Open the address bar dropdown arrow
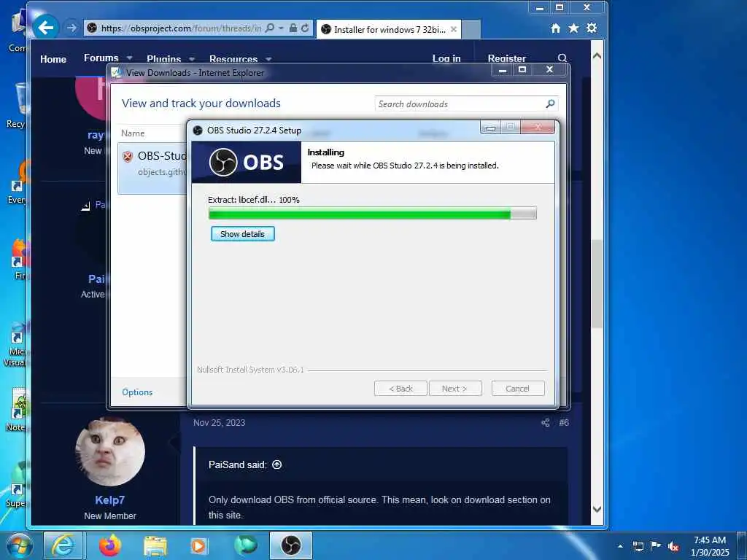This screenshot has width=747, height=560. (281, 28)
